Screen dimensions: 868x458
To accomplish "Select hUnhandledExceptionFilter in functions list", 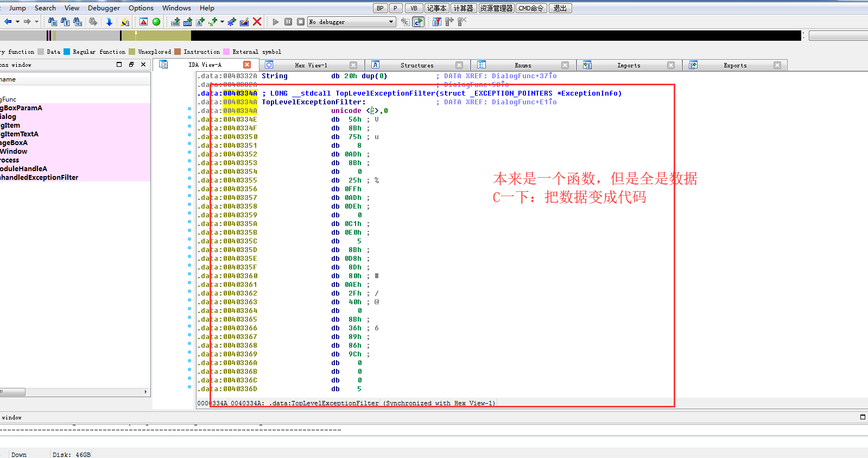I will [x=75, y=177].
